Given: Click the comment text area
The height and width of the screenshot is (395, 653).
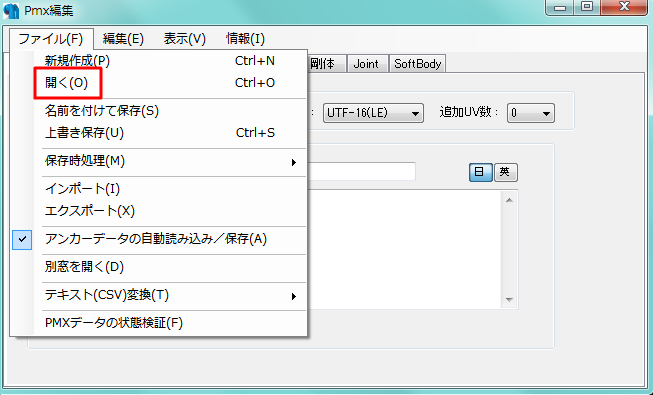Looking at the screenshot, I should click(x=405, y=249).
